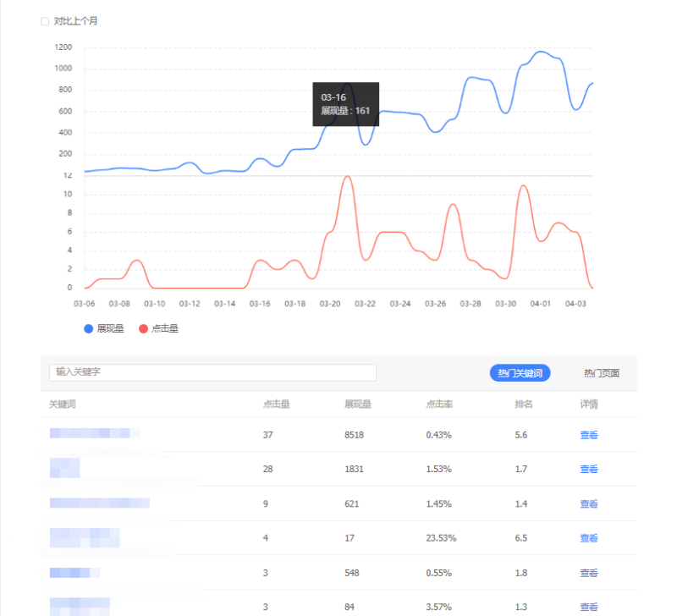Viewport: 677px width, 616px height.
Task: Toggle the blue 展现量 legend dot
Action: 88,328
